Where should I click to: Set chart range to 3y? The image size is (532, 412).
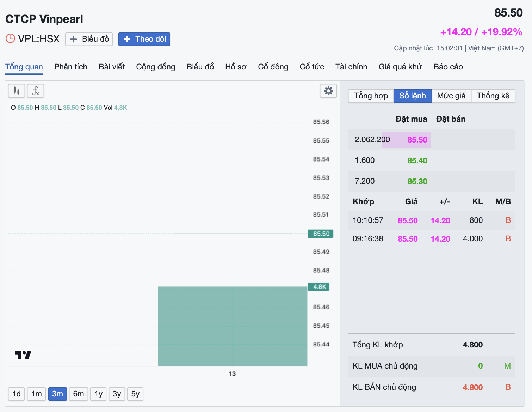click(x=117, y=394)
